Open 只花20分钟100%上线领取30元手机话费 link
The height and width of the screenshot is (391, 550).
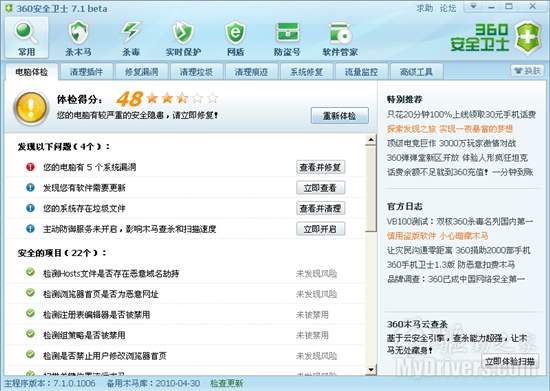tap(461, 115)
